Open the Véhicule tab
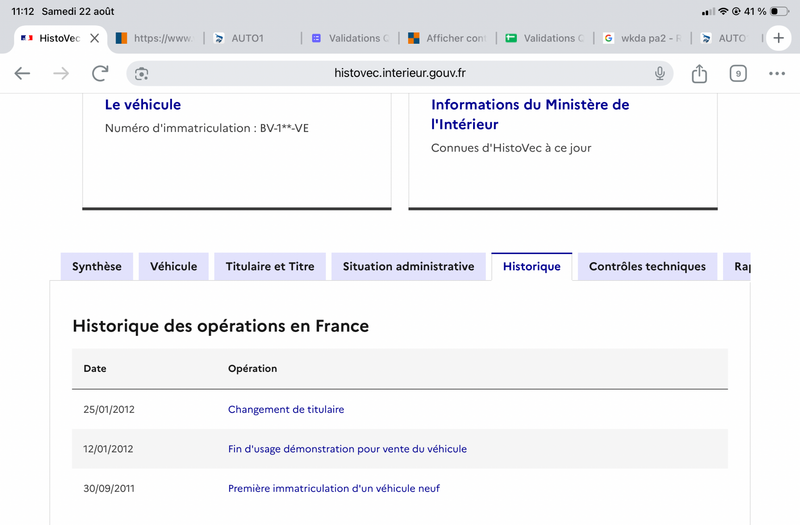Image resolution: width=800 pixels, height=525 pixels. [173, 266]
